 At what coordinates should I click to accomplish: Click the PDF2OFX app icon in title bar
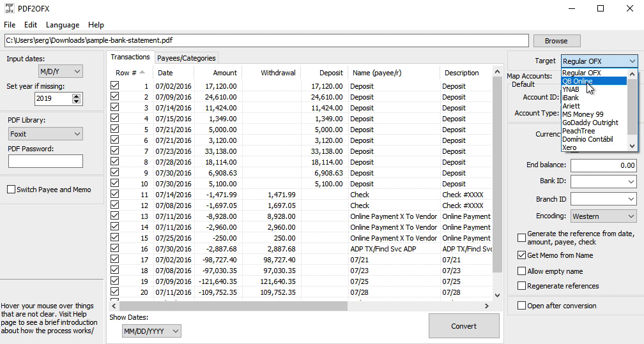9,8
